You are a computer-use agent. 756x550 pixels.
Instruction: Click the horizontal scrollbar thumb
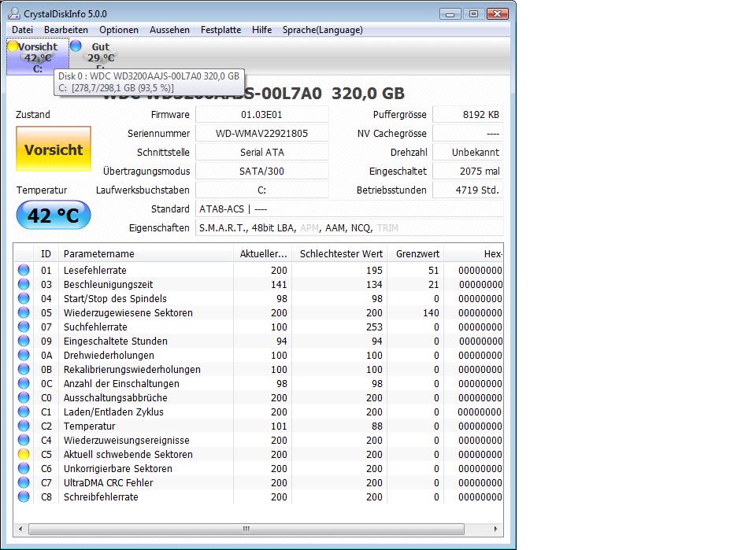[x=246, y=529]
